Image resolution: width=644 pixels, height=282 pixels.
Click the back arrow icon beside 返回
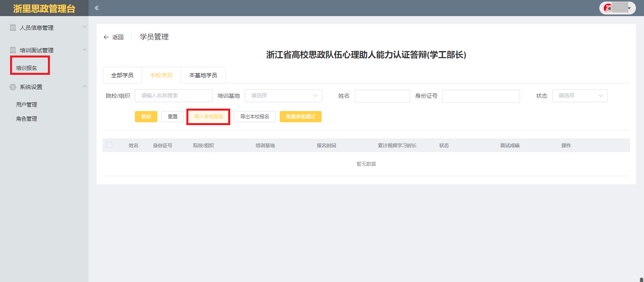(106, 37)
